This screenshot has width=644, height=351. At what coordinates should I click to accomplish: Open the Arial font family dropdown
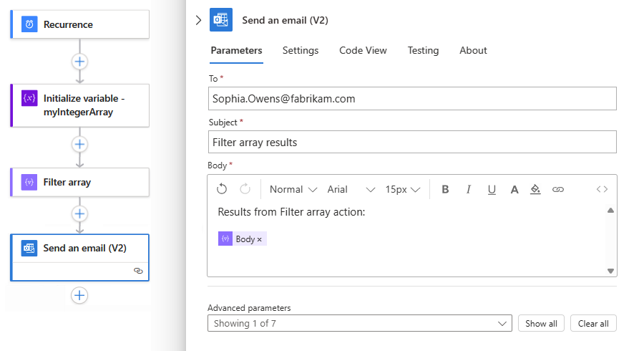click(351, 189)
